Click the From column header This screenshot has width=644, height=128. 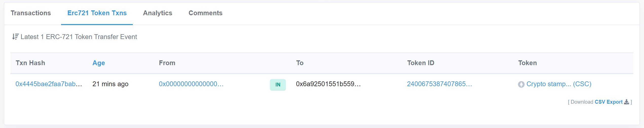click(167, 63)
